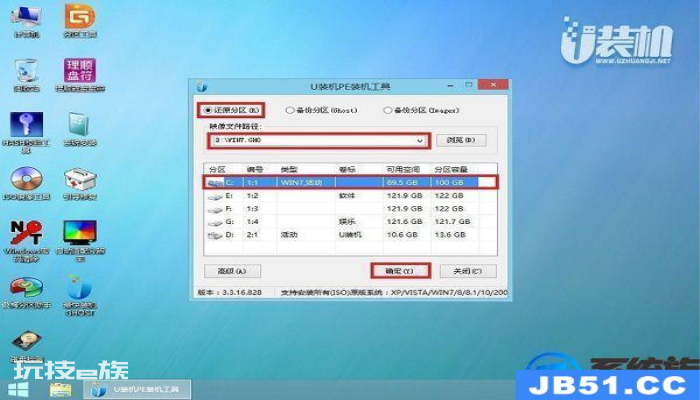Click the drive icon of partition F:
The image size is (700, 400).
216,209
